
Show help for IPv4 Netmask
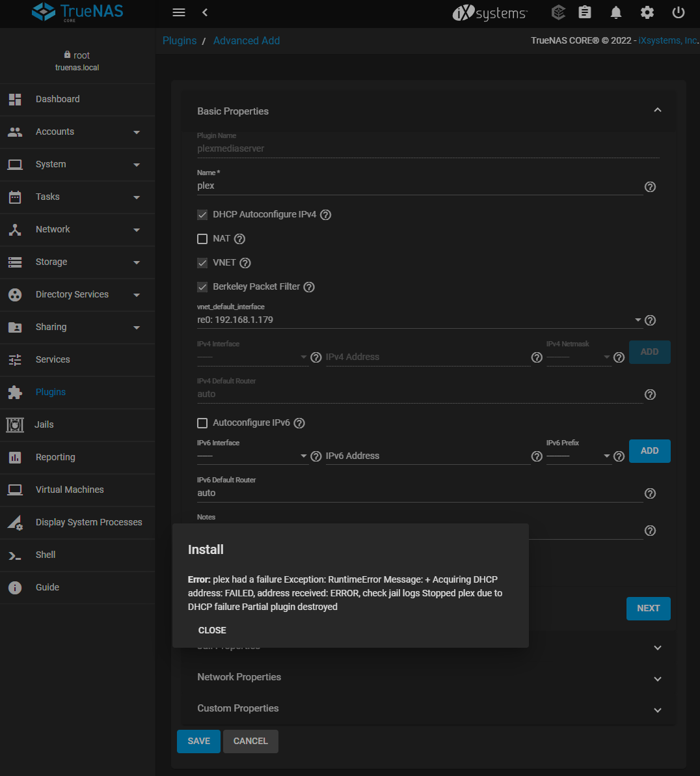click(x=619, y=357)
